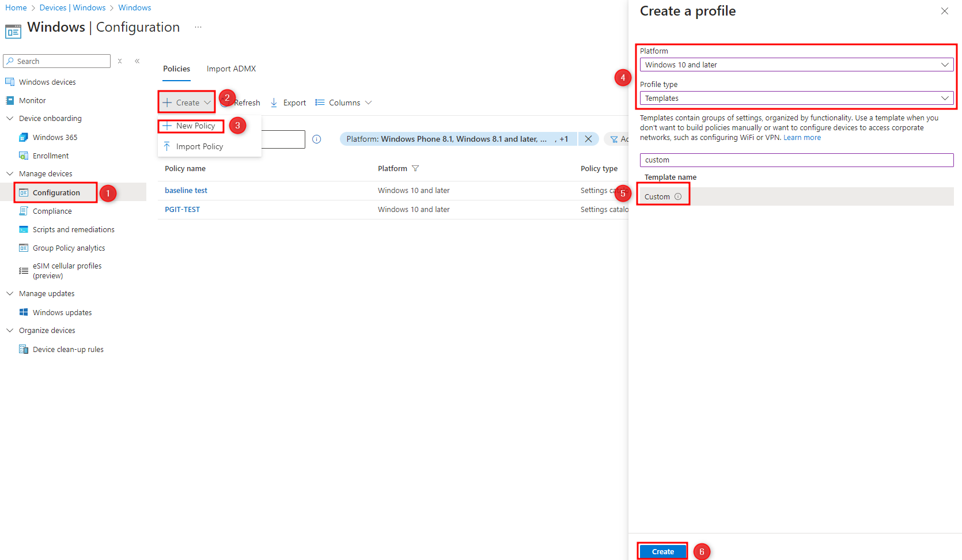Switch to the Policies tab
Screen dimensions: 962x560
[176, 69]
